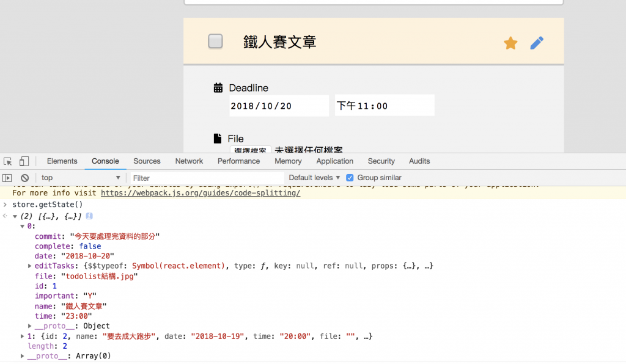Toggle the device toolbar icon

(x=24, y=161)
